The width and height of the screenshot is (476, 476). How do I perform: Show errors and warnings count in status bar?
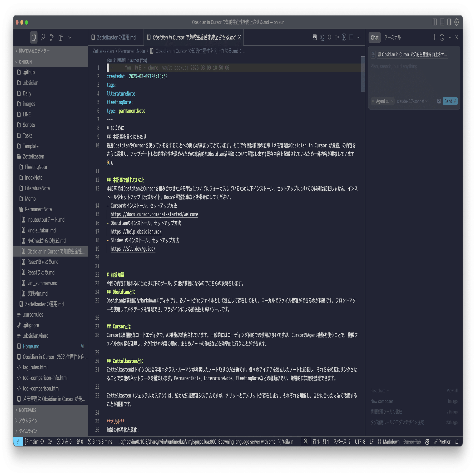(64, 442)
